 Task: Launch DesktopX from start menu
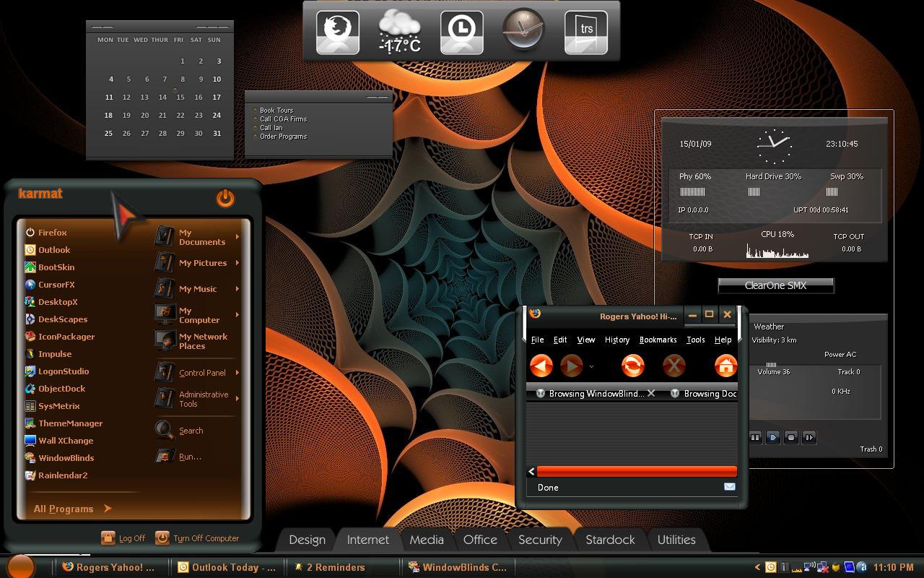[x=51, y=302]
